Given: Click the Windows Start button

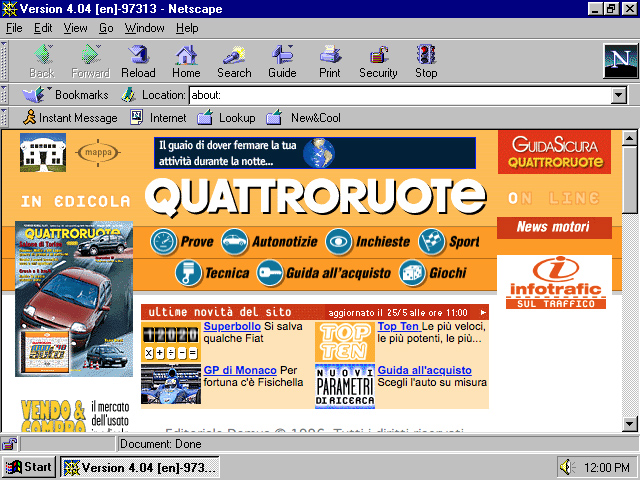Looking at the screenshot, I should (29, 467).
